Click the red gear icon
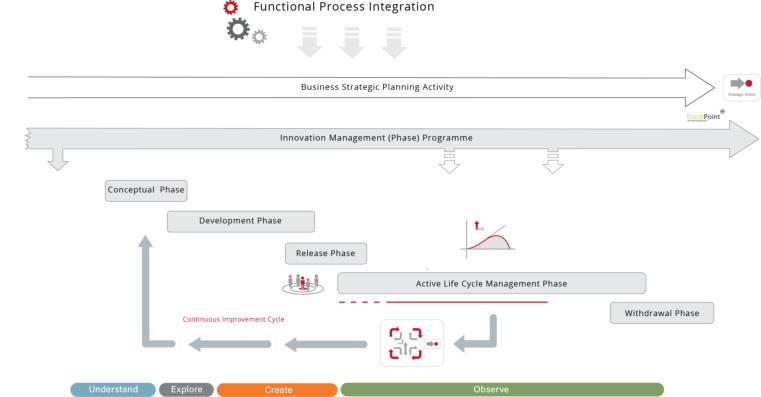The image size is (761, 397). pos(231,7)
